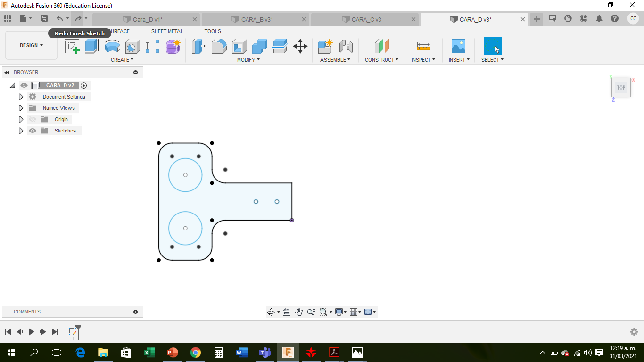Select the Press Pull tool
644x362 pixels.
[198, 46]
